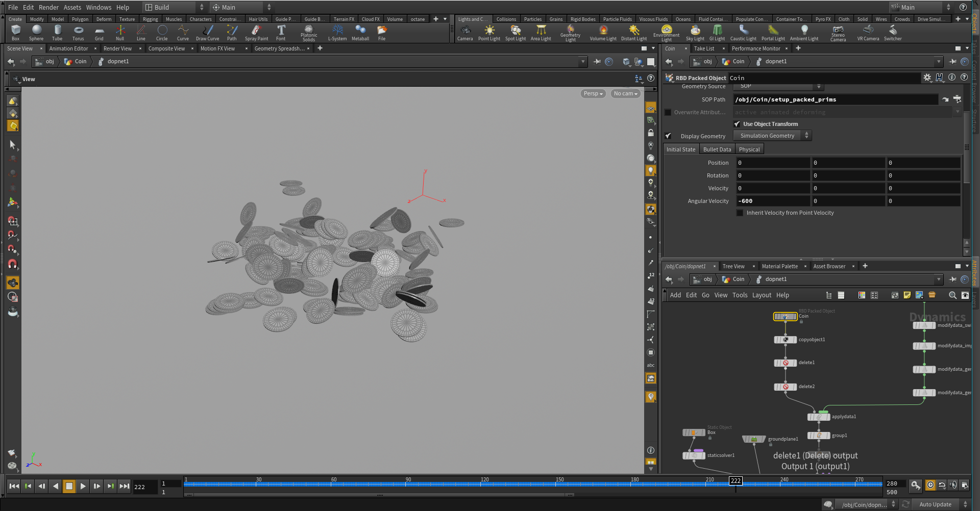Add a VR Camera
980x511 pixels.
coord(868,33)
